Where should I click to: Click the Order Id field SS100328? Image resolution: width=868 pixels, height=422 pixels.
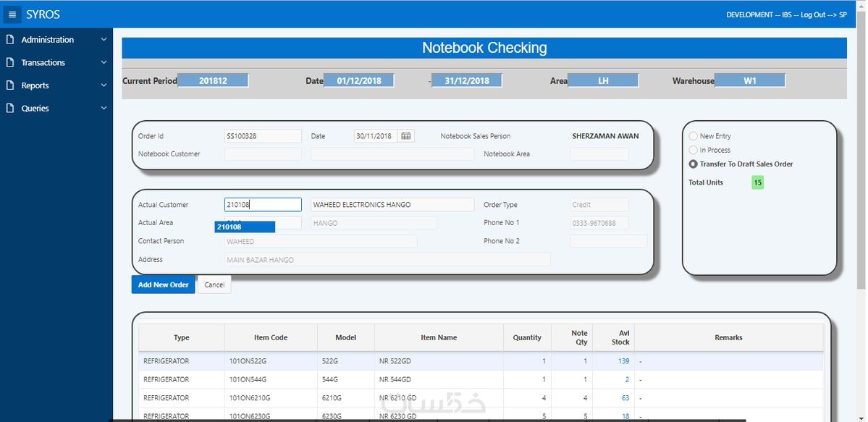[x=263, y=135]
